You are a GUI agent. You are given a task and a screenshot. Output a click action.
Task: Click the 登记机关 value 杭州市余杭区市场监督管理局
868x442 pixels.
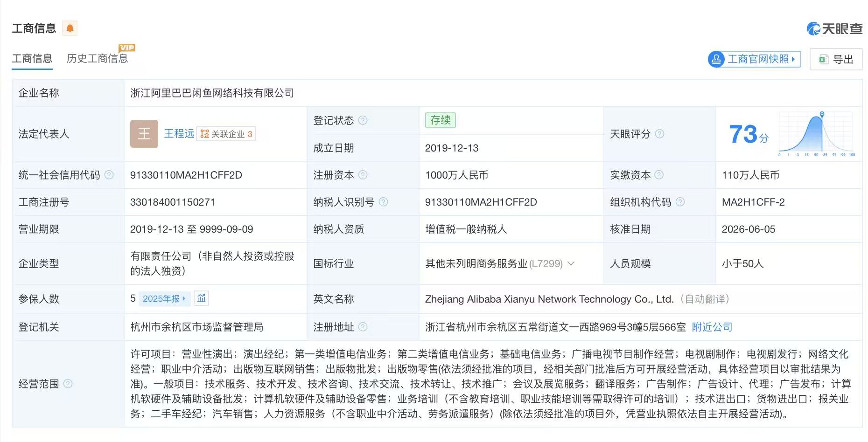pyautogui.click(x=197, y=327)
